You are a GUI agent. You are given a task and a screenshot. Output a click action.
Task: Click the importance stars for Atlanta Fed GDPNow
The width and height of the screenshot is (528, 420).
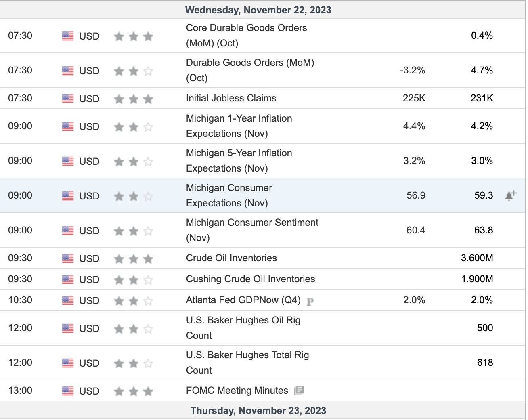click(134, 301)
